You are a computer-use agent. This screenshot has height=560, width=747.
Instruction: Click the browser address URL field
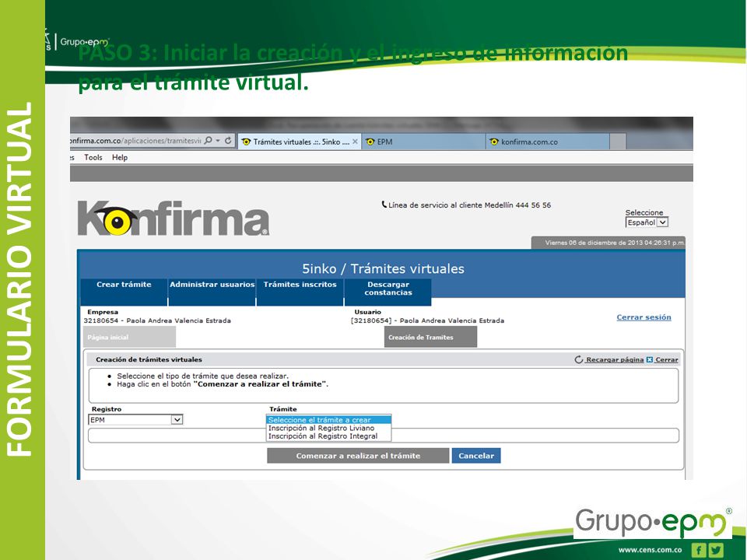pos(135,141)
